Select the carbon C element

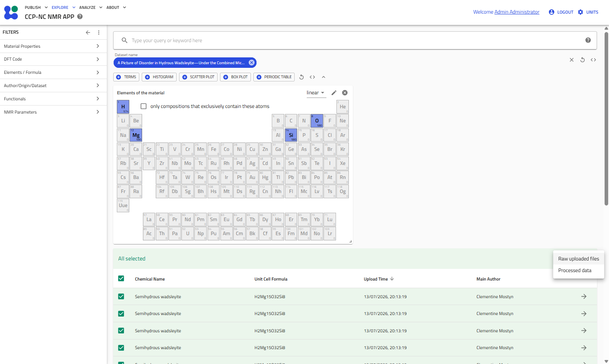click(x=291, y=121)
